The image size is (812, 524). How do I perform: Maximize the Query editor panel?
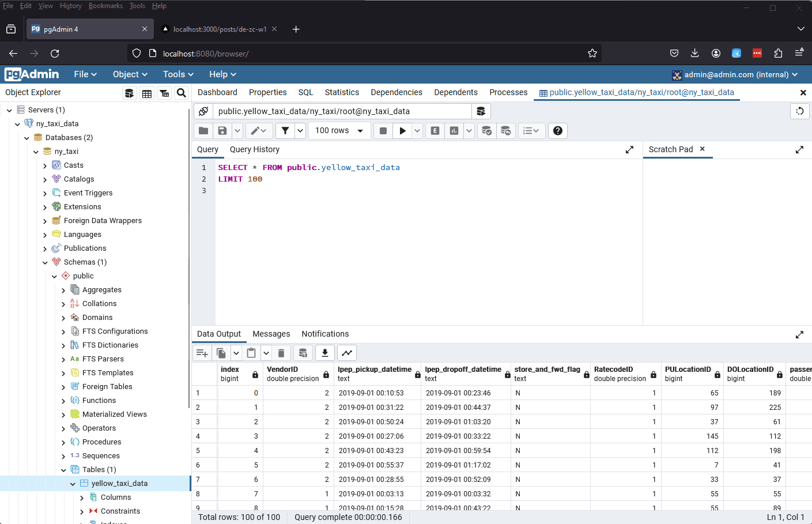pyautogui.click(x=629, y=150)
